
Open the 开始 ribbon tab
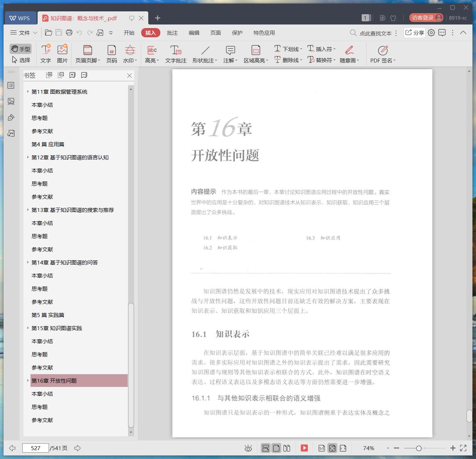pyautogui.click(x=129, y=33)
